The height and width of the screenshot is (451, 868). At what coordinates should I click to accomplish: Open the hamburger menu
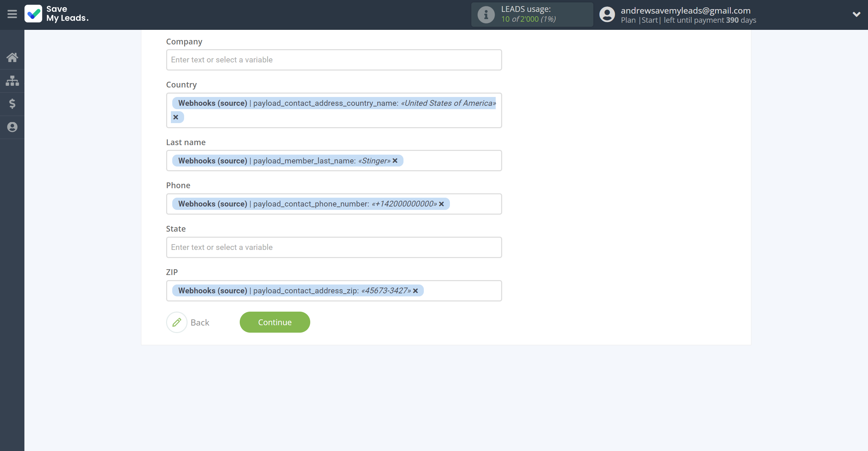tap(12, 14)
